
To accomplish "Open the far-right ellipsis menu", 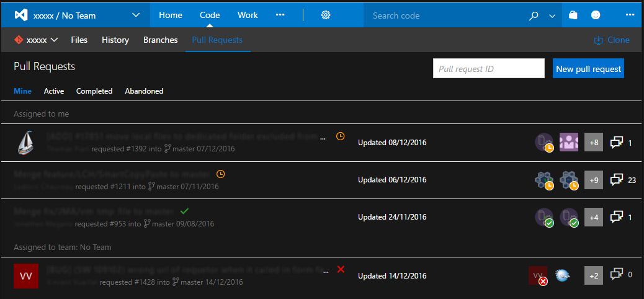I will pyautogui.click(x=630, y=15).
